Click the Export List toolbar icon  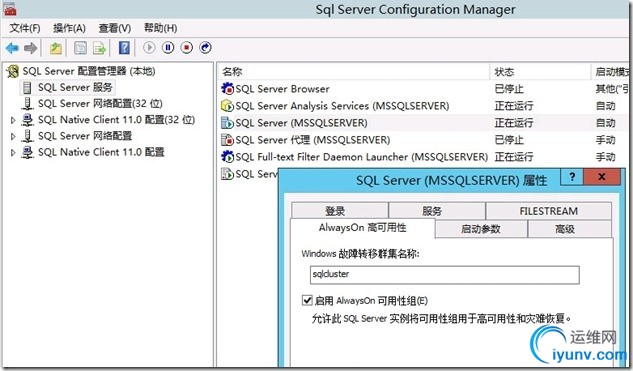99,48
